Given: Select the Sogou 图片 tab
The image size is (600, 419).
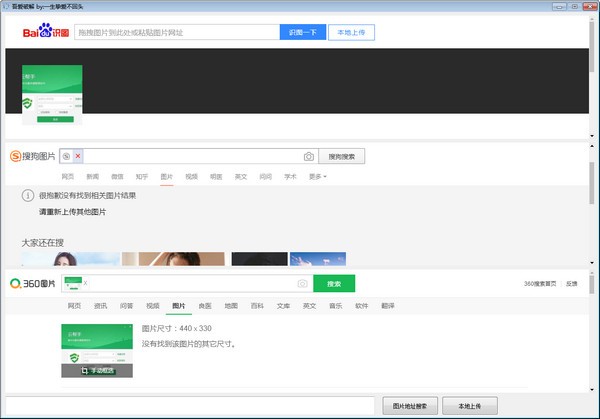Looking at the screenshot, I should 166,176.
